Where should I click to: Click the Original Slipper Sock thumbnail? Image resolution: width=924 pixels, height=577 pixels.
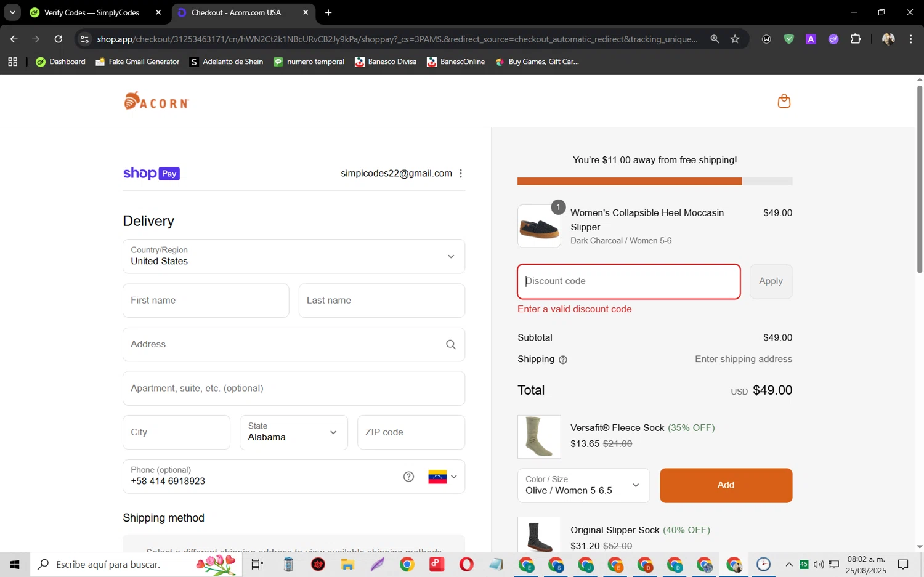539,535
